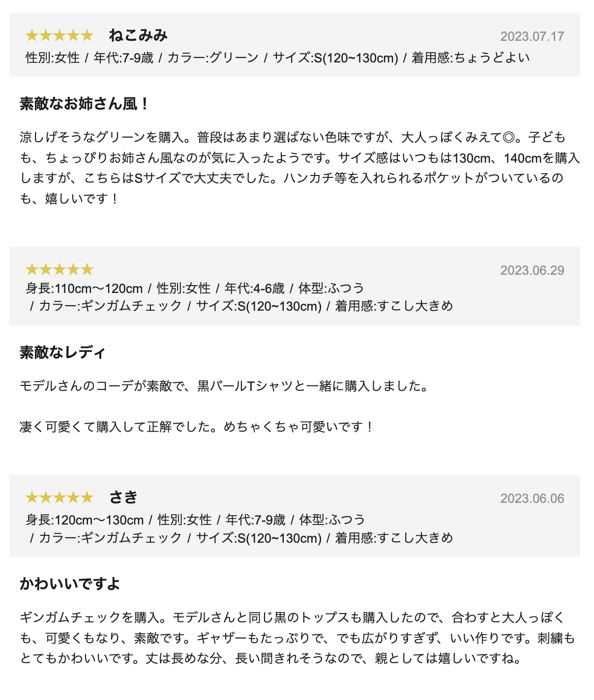Click review title 素敵なお姉さん風！
Screen dimensions: 594x700
[85, 104]
